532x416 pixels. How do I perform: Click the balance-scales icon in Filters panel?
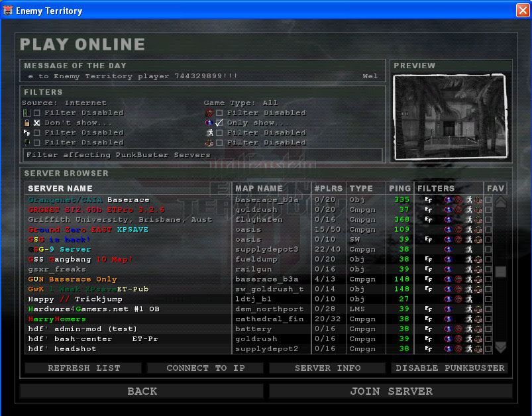(209, 143)
